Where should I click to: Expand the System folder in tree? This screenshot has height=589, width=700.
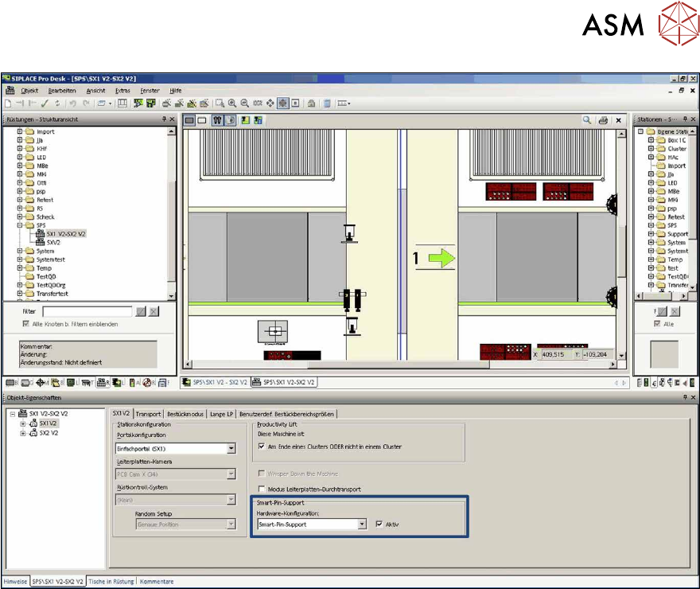pos(19,251)
